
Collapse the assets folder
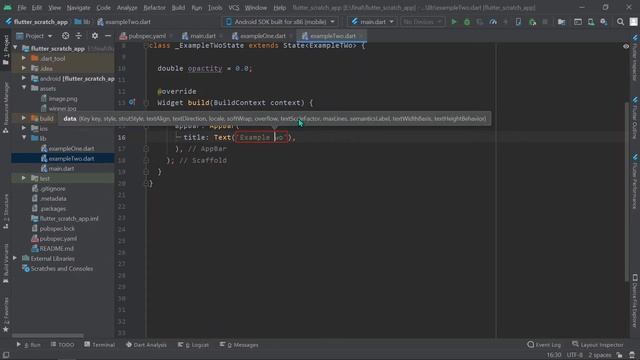(24, 88)
